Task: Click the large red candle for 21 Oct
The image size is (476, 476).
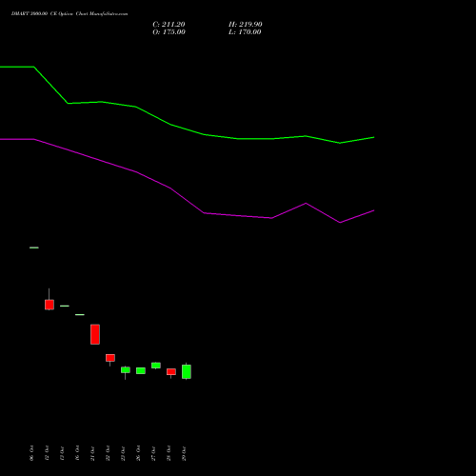Action: (x=95, y=334)
